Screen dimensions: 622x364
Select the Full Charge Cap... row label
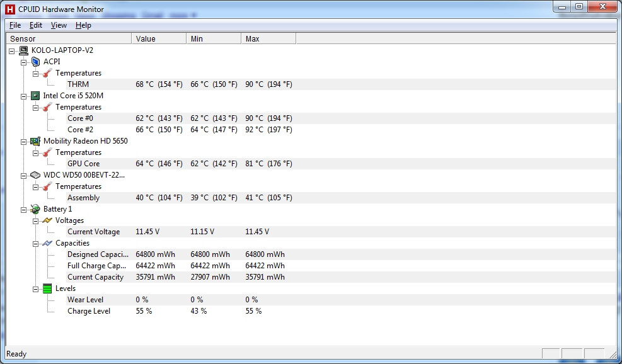click(97, 266)
